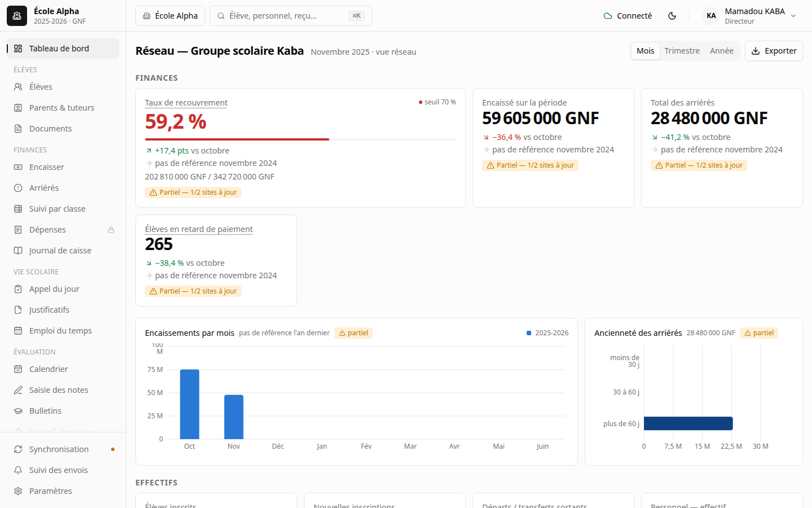The image size is (812, 508).
Task: Open Suivi par classe
Action: [63, 209]
